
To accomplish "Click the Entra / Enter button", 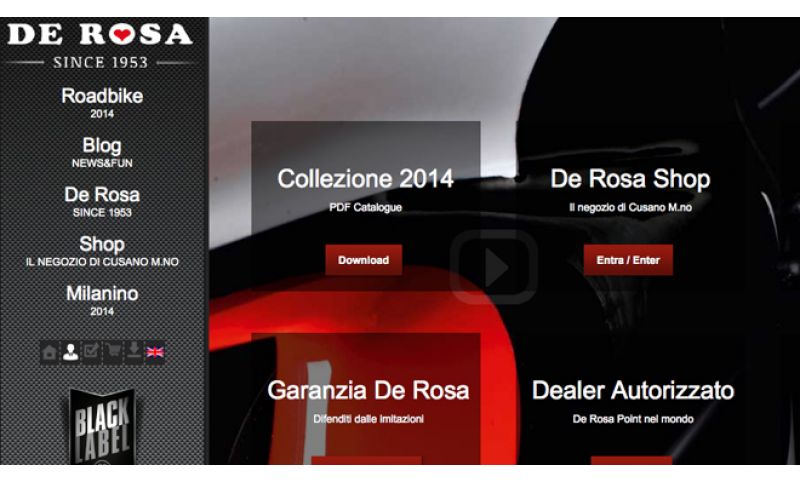I will point(628,260).
